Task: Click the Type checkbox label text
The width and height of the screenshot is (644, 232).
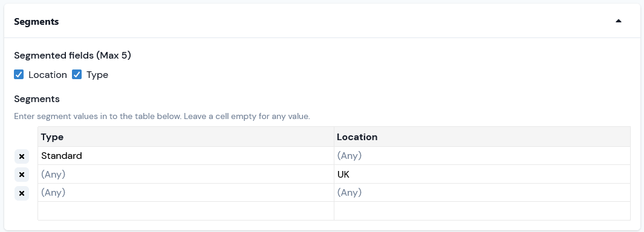Action: pos(97,75)
